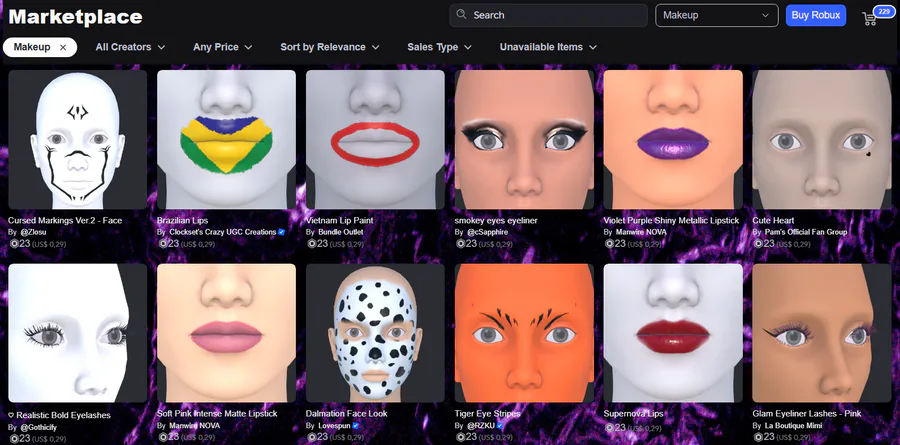This screenshot has width=900, height=445.
Task: Open the Tiger Eye Stripes thumbnail
Action: pos(524,333)
